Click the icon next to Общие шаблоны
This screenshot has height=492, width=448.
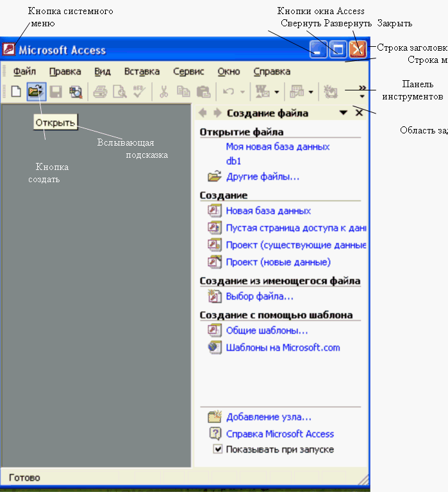coord(215,330)
